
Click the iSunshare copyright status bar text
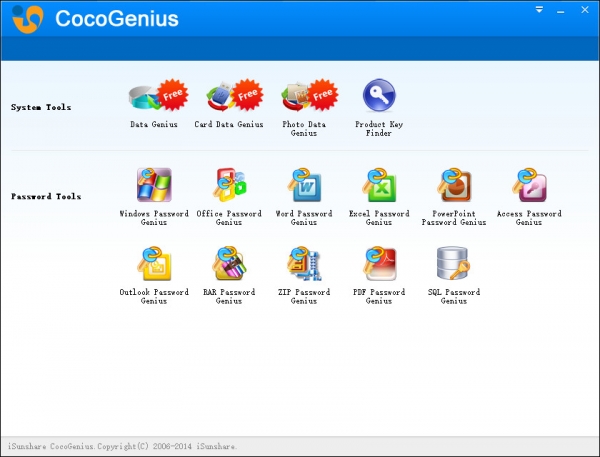point(122,446)
